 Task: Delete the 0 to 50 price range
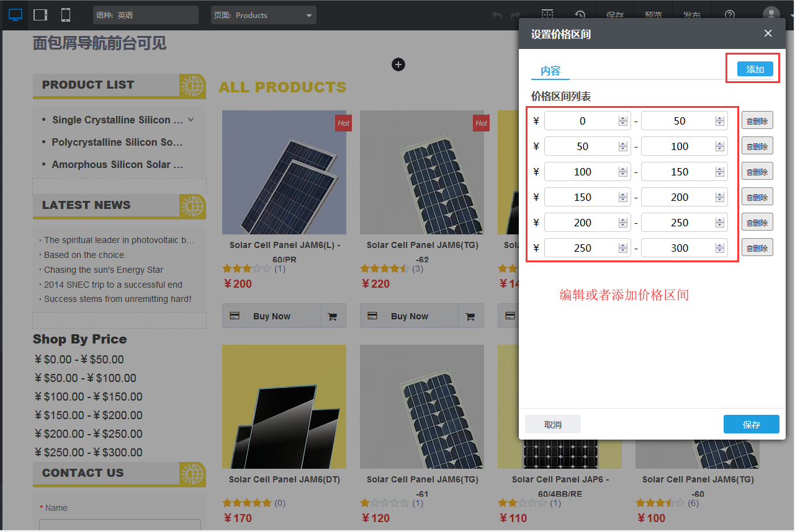(x=757, y=121)
